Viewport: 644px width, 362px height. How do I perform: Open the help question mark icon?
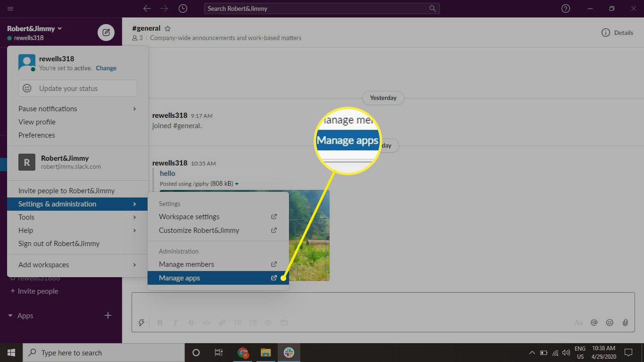pos(566,8)
